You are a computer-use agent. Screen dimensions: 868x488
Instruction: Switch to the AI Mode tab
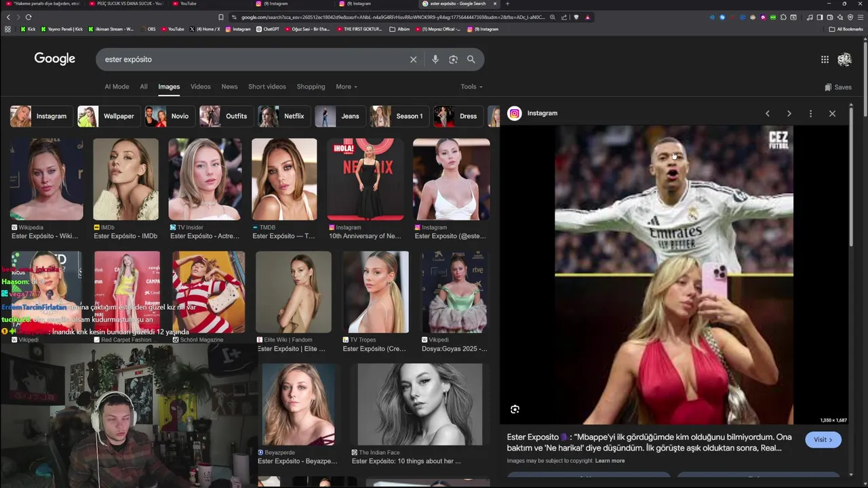117,87
